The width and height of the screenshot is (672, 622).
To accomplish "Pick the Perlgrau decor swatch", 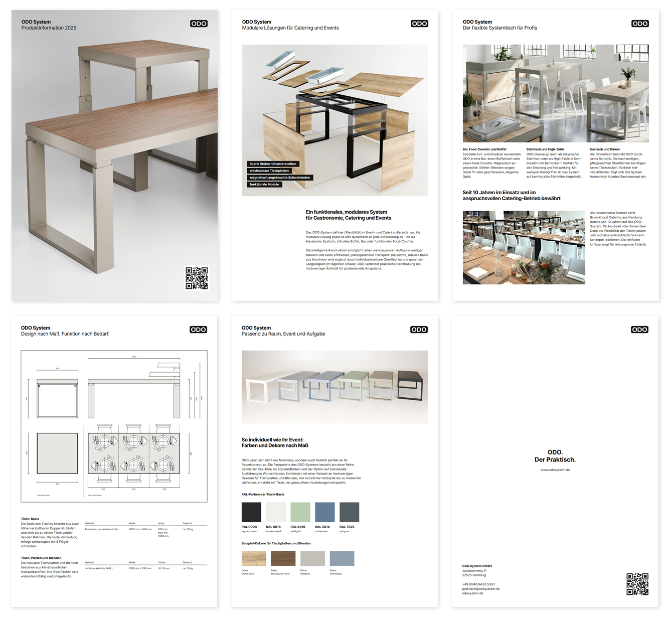I will pyautogui.click(x=312, y=559).
